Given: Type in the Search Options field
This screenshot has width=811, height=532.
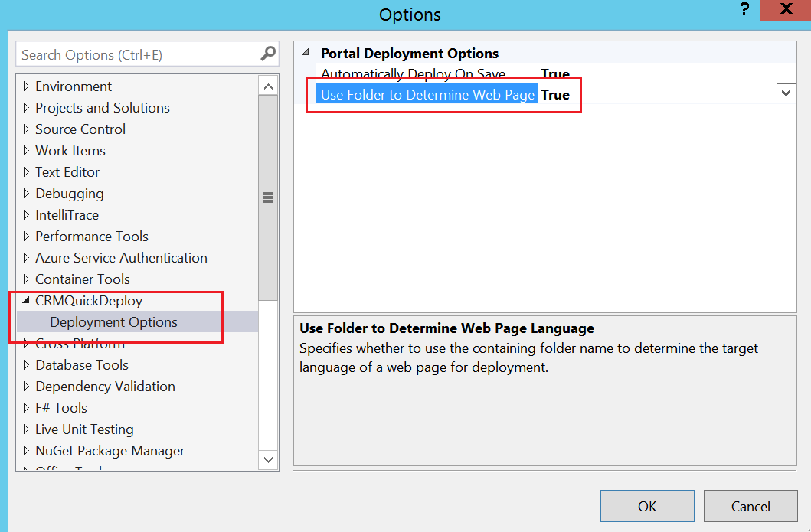Looking at the screenshot, I should (138, 55).
